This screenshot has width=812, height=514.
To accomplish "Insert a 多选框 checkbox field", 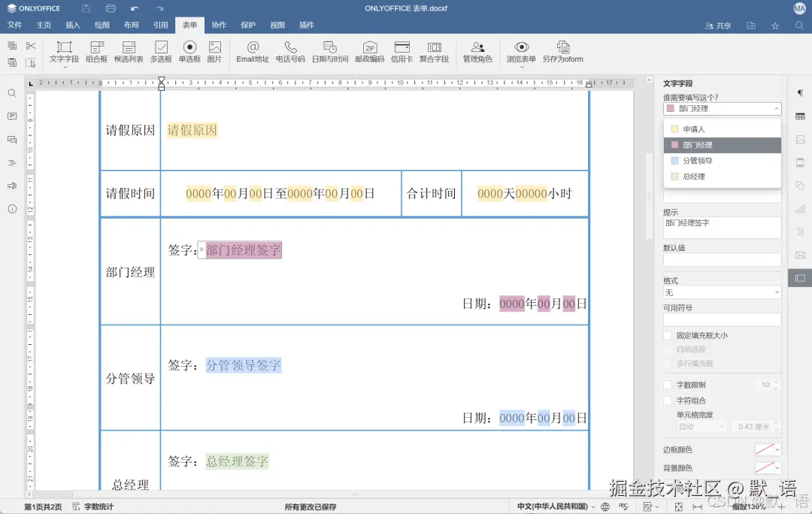I will point(161,52).
